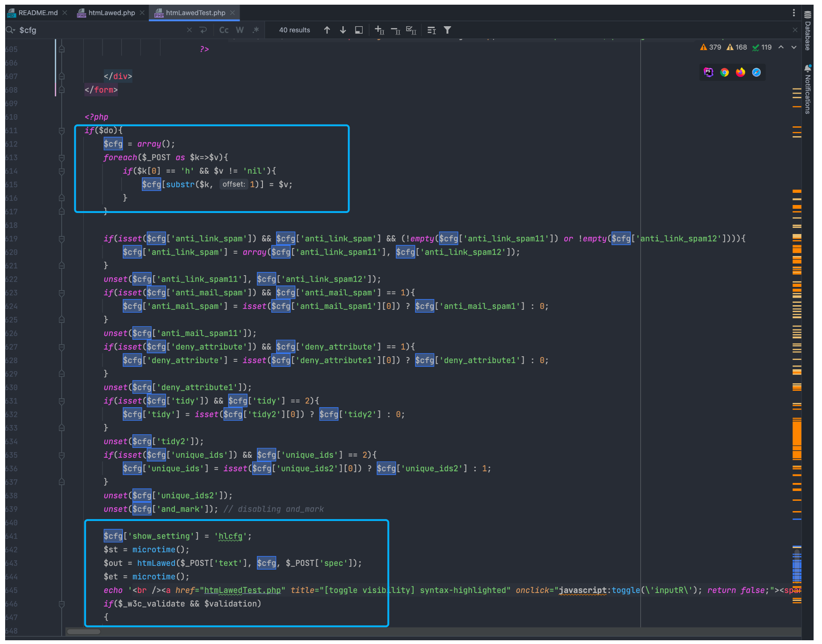Image resolution: width=822 pixels, height=644 pixels.
Task: Collapse the foreach block fold marker
Action: (x=62, y=158)
